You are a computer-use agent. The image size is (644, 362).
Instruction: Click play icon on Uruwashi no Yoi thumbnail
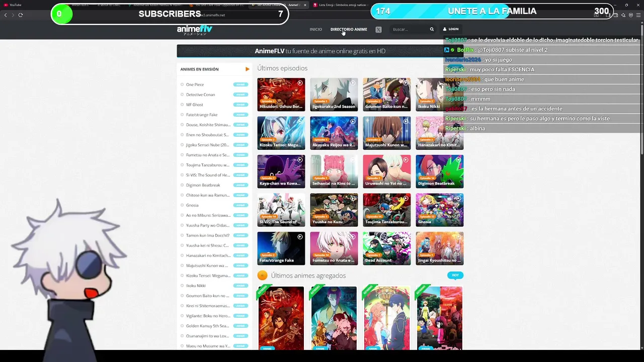click(x=406, y=160)
